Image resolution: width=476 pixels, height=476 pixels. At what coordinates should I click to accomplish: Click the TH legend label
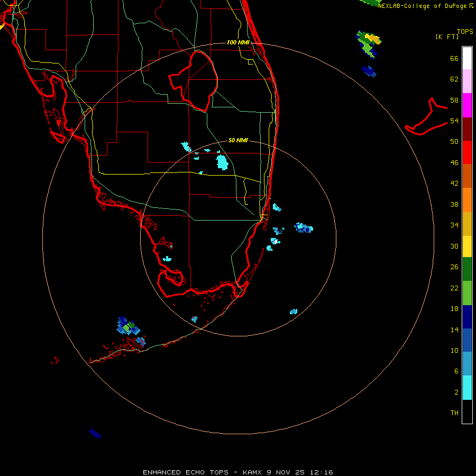coord(454,413)
